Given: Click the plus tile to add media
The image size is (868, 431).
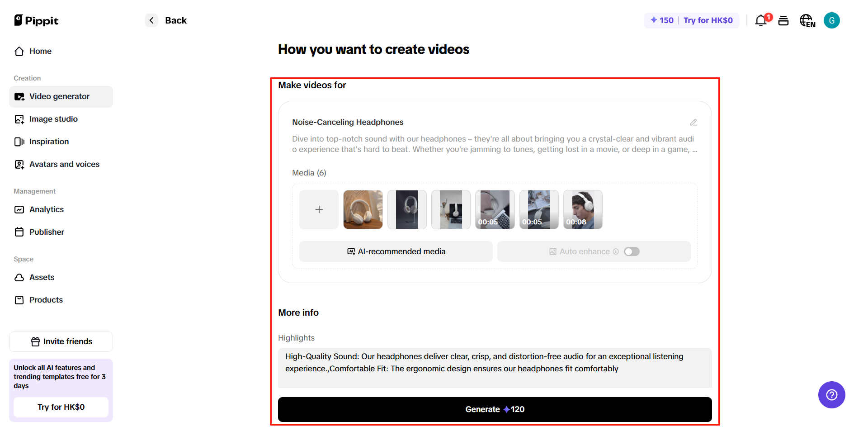Looking at the screenshot, I should click(x=319, y=209).
